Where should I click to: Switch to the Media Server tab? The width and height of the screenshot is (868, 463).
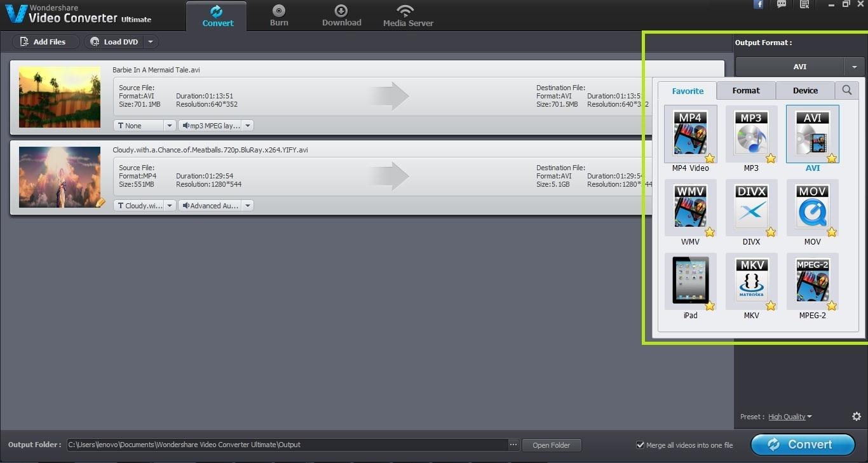(x=408, y=16)
